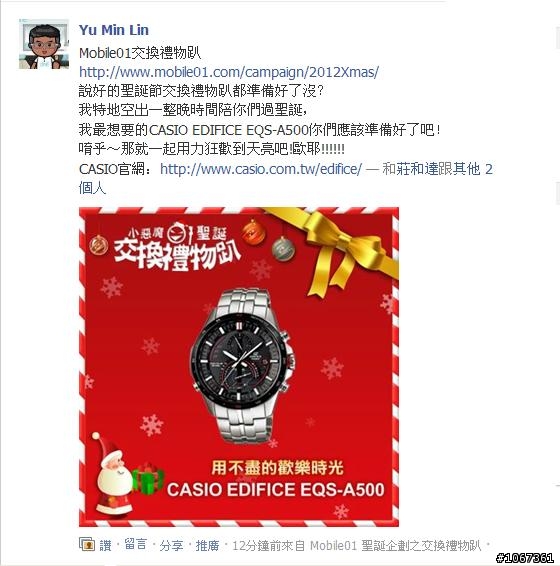Click the 交換禮物趴 banner title

pos(177,254)
